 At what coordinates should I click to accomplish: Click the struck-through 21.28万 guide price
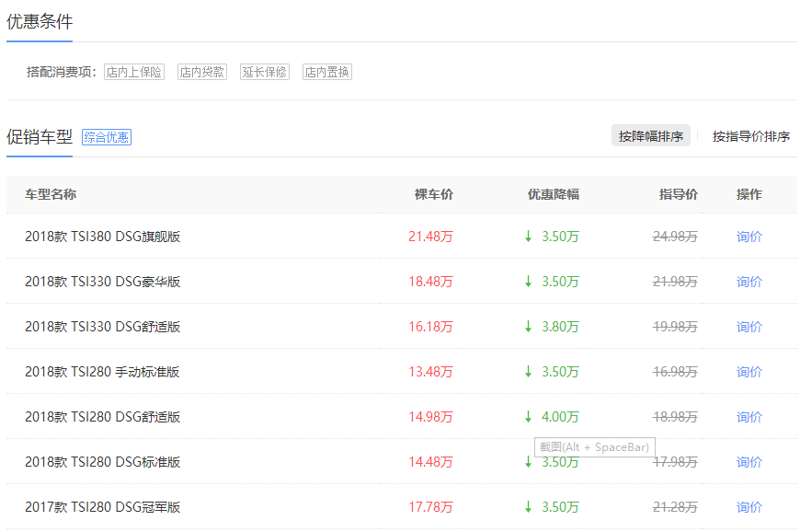675,507
